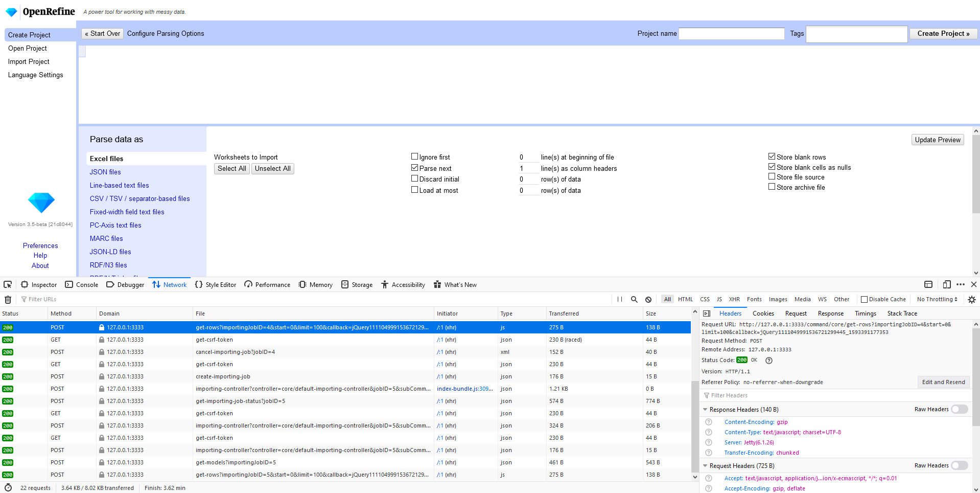Close the developer tools panel

tap(974, 284)
